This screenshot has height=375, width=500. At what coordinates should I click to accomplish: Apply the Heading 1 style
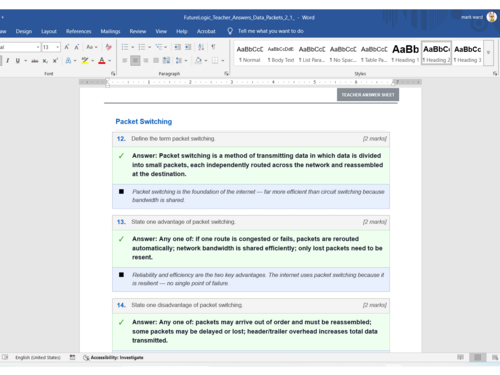point(405,53)
